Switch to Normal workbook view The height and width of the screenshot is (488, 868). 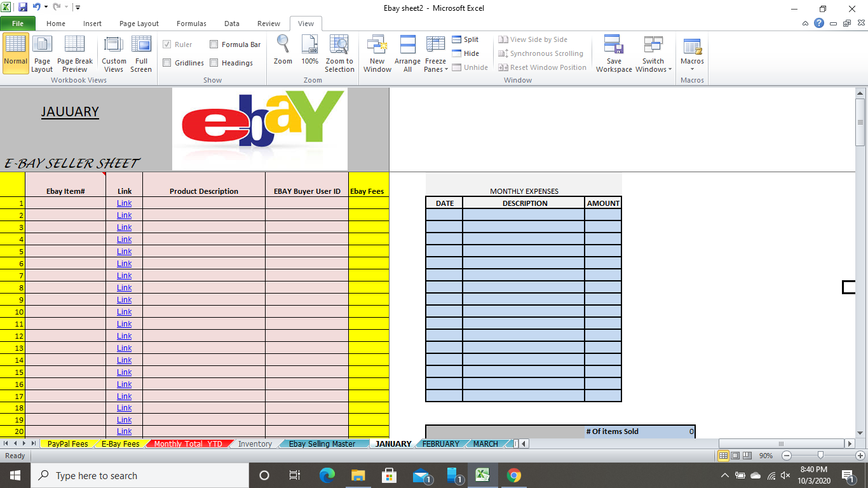click(x=15, y=53)
